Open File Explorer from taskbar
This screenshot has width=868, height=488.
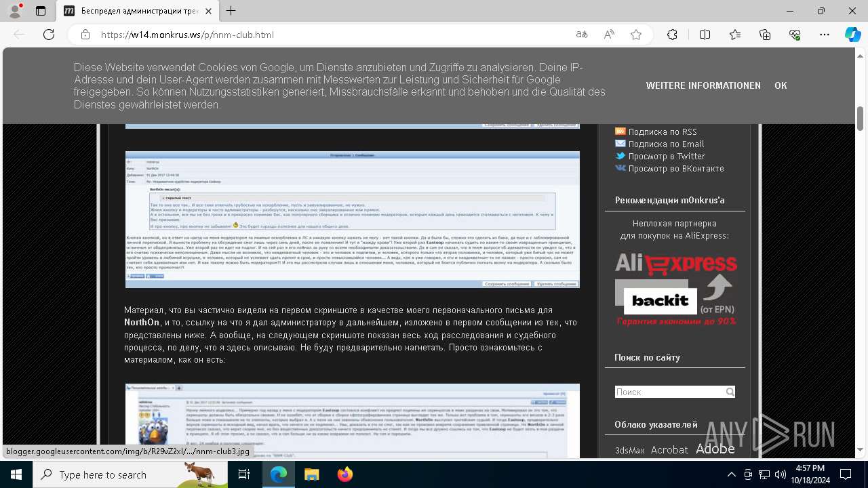311,474
